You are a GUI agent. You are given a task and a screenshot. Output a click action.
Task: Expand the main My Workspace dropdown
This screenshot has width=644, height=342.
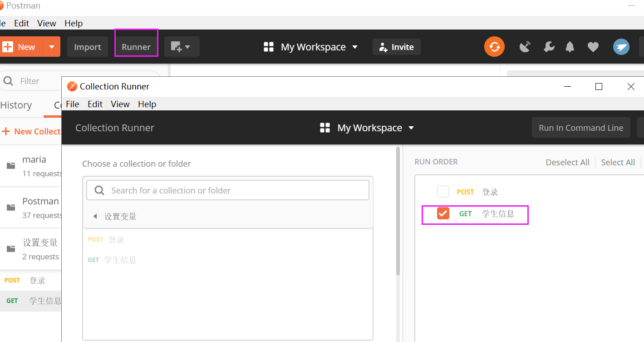click(x=310, y=47)
